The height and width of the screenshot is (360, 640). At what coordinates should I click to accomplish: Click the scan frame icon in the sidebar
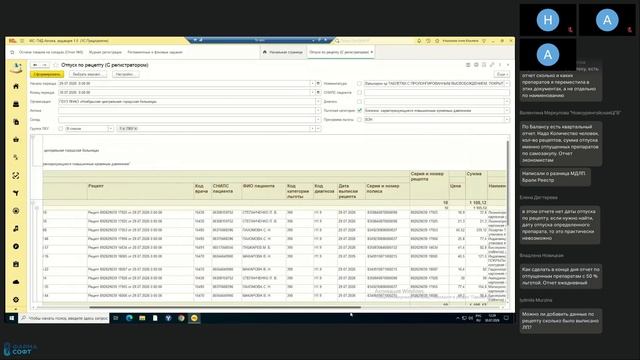[16, 176]
